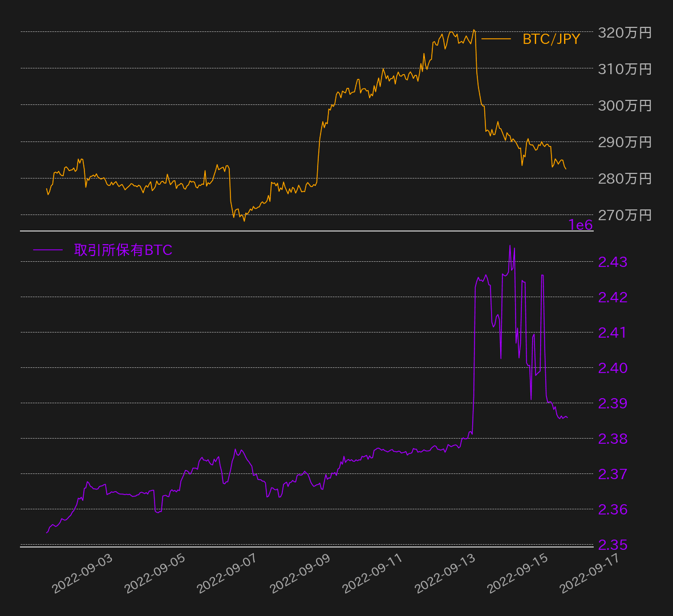Click the 290万円 price label
This screenshot has width=673, height=616.
tap(625, 142)
